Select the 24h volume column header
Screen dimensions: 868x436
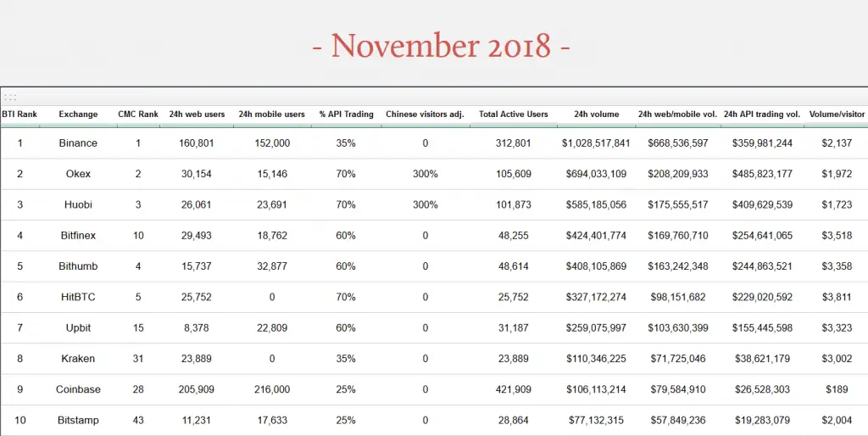(x=596, y=115)
